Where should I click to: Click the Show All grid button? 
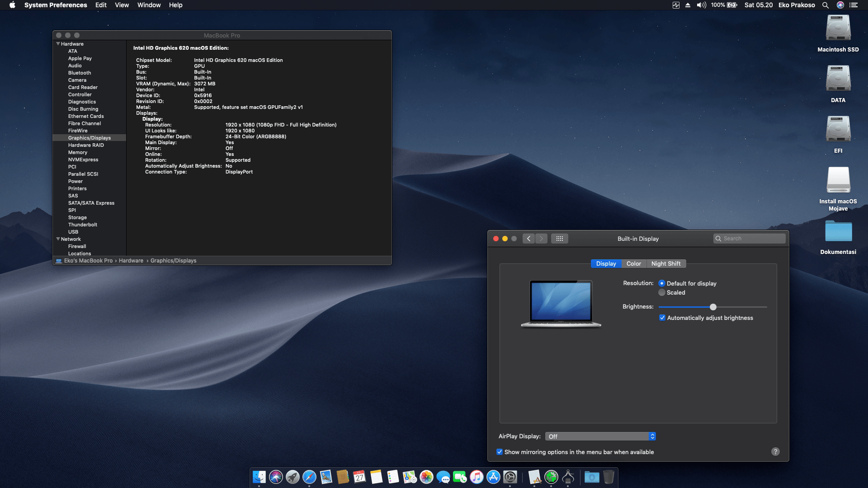(559, 239)
